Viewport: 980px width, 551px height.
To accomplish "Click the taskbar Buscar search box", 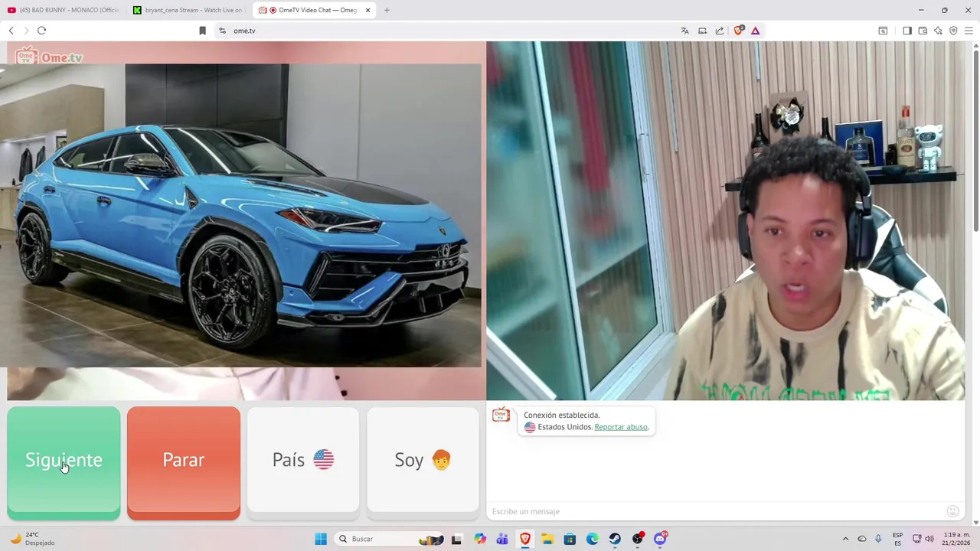I will [x=390, y=539].
